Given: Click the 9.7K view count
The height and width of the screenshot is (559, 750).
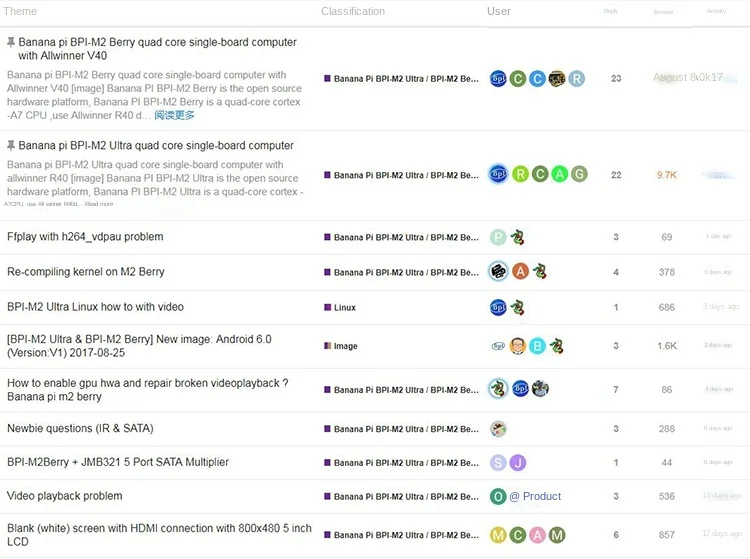Looking at the screenshot, I should pos(666,175).
